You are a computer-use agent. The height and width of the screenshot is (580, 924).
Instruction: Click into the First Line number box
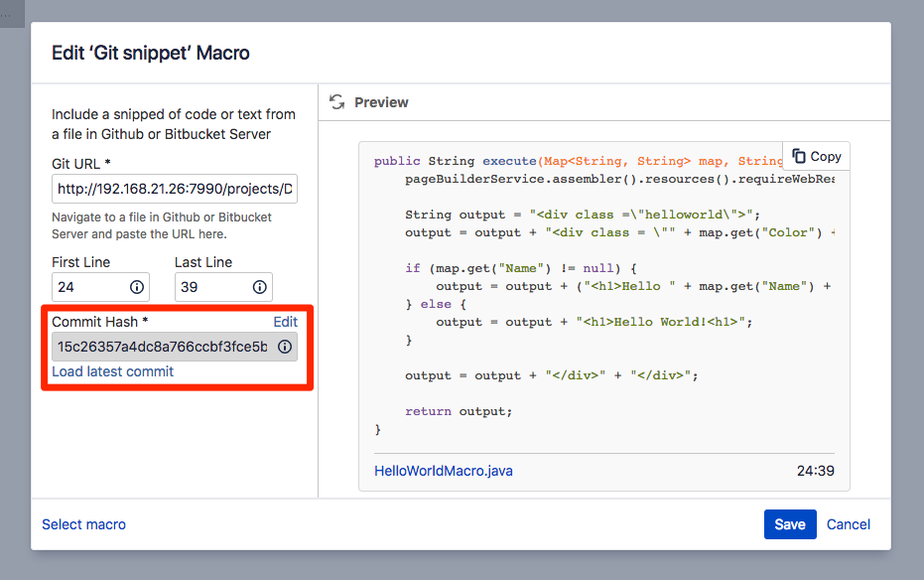pyautogui.click(x=89, y=287)
